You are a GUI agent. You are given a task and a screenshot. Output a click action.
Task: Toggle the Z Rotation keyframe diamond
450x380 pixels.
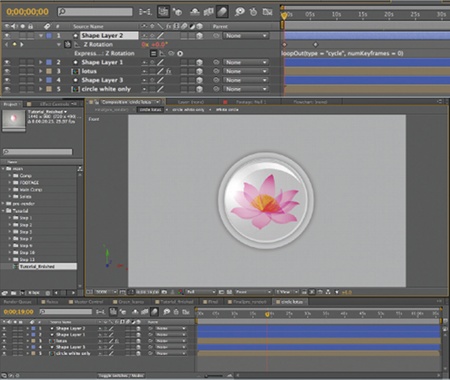pyautogui.click(x=14, y=44)
